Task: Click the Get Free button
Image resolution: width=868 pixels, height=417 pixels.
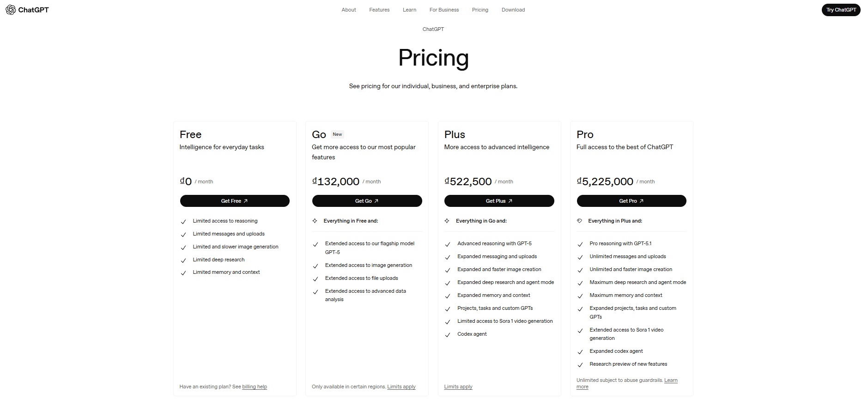Action: [x=235, y=201]
